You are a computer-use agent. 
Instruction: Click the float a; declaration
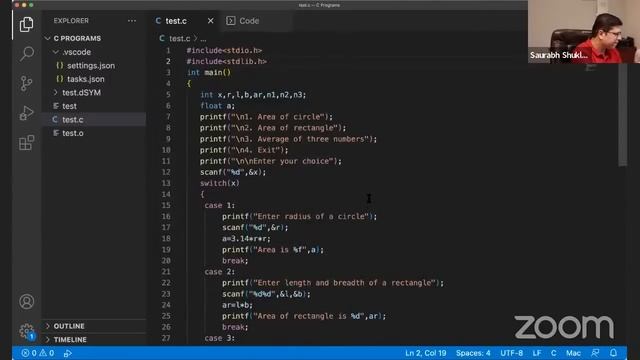point(218,106)
